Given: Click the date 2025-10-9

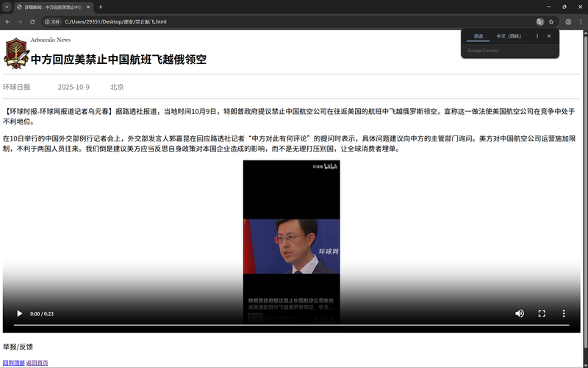Looking at the screenshot, I should pyautogui.click(x=73, y=87).
